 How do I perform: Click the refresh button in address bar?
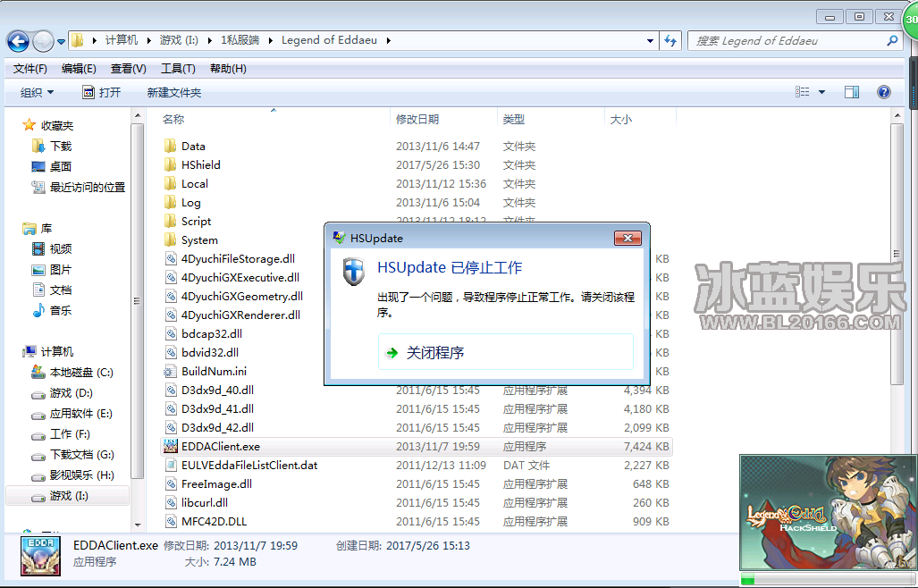(670, 40)
